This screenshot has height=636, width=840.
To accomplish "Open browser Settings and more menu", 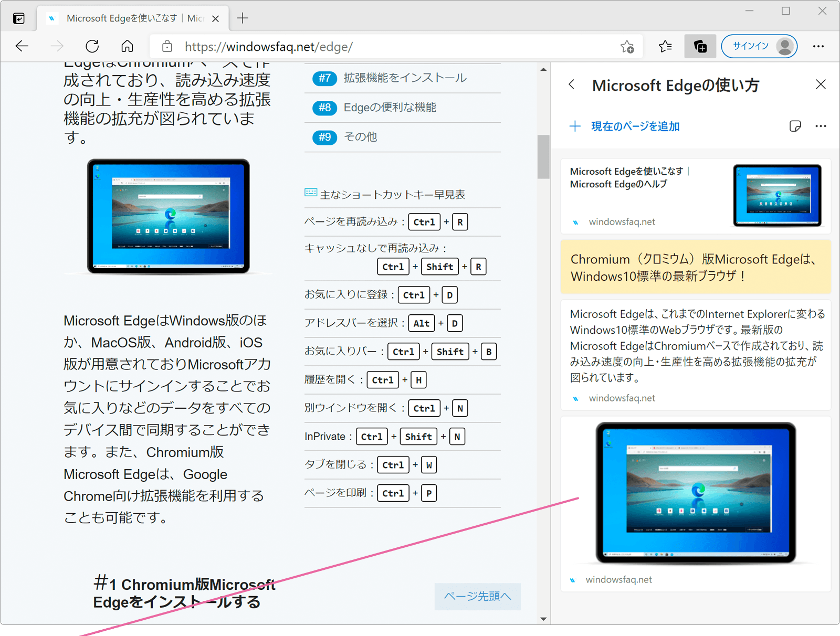I will tap(818, 46).
